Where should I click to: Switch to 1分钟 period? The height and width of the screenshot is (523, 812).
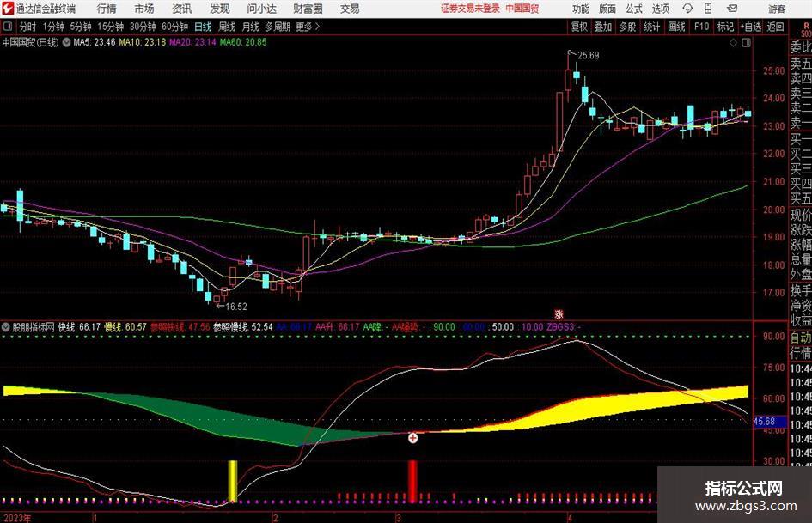[52, 27]
